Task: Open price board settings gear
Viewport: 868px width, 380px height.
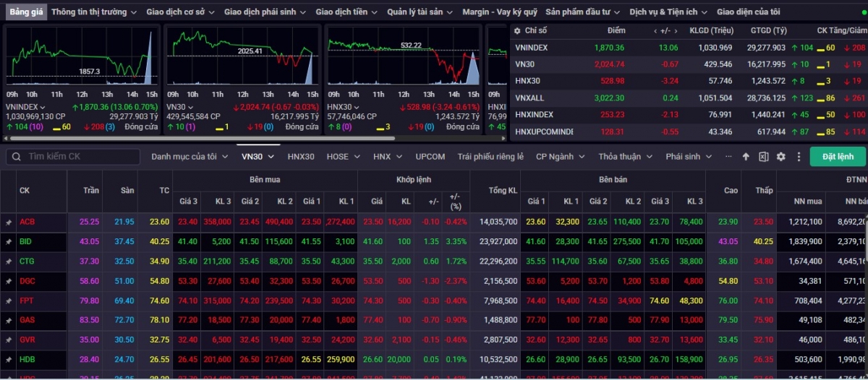Action: 781,157
